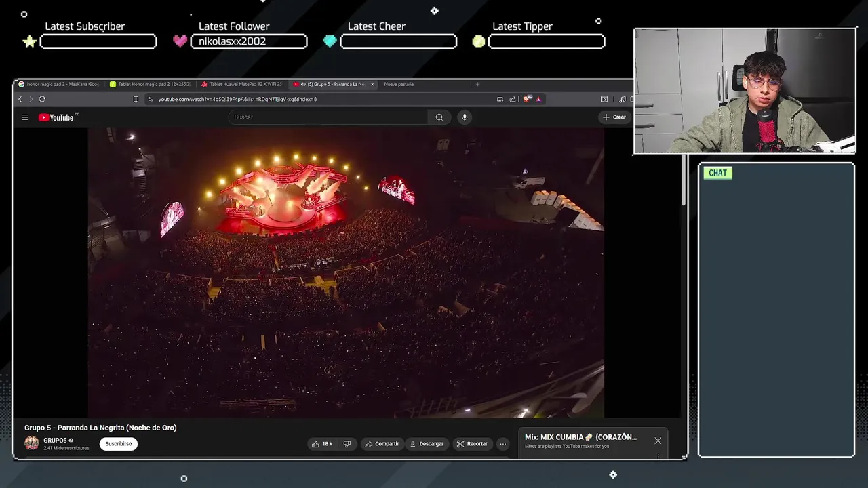This screenshot has height=488, width=868.
Task: Click the Latest Tipper box
Action: click(x=547, y=42)
